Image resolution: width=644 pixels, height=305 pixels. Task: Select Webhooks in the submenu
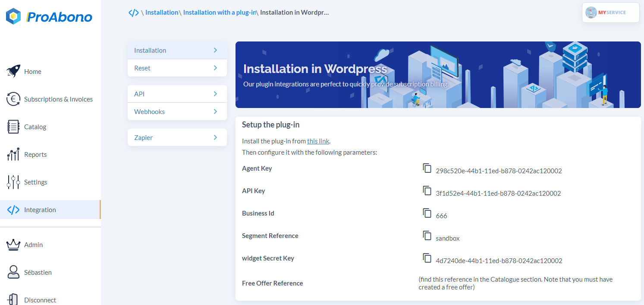pyautogui.click(x=177, y=111)
